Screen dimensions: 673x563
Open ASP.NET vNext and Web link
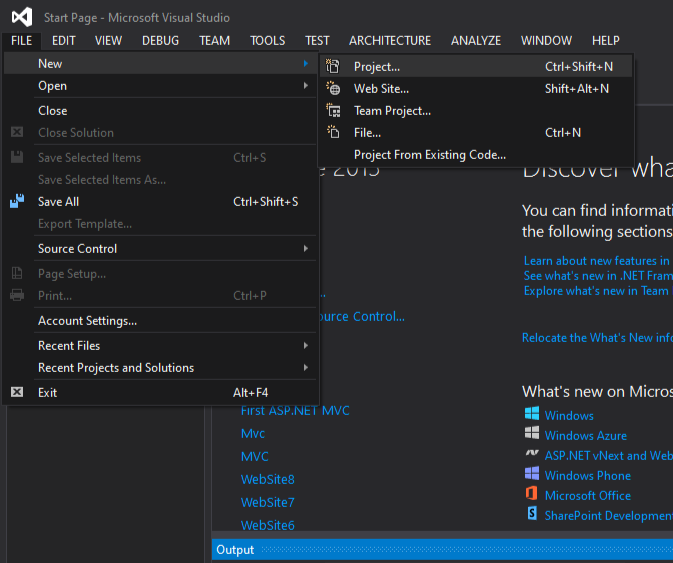608,455
